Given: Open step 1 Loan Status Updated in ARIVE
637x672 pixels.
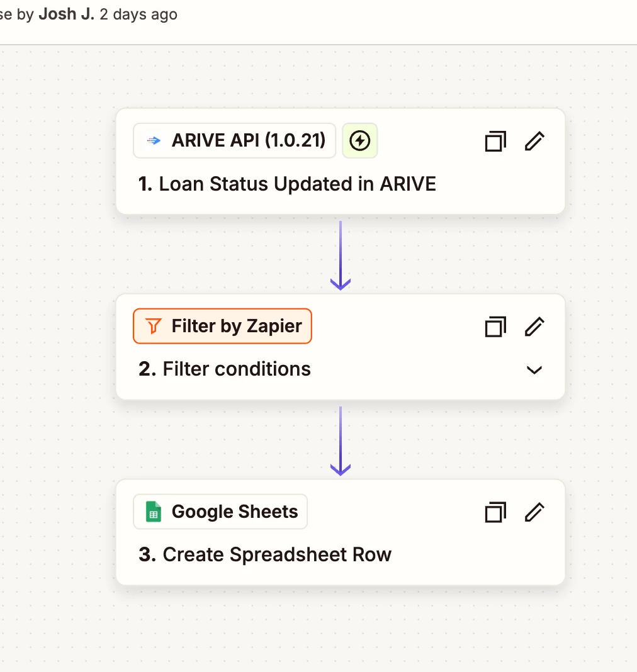Looking at the screenshot, I should point(287,184).
